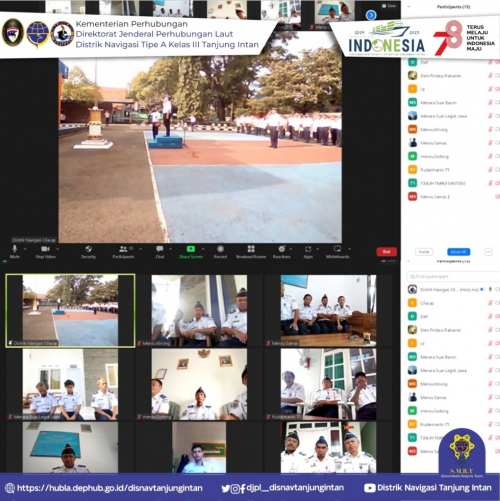Image resolution: width=500 pixels, height=501 pixels.
Task: Open the View layout menu
Action: click(x=389, y=6)
